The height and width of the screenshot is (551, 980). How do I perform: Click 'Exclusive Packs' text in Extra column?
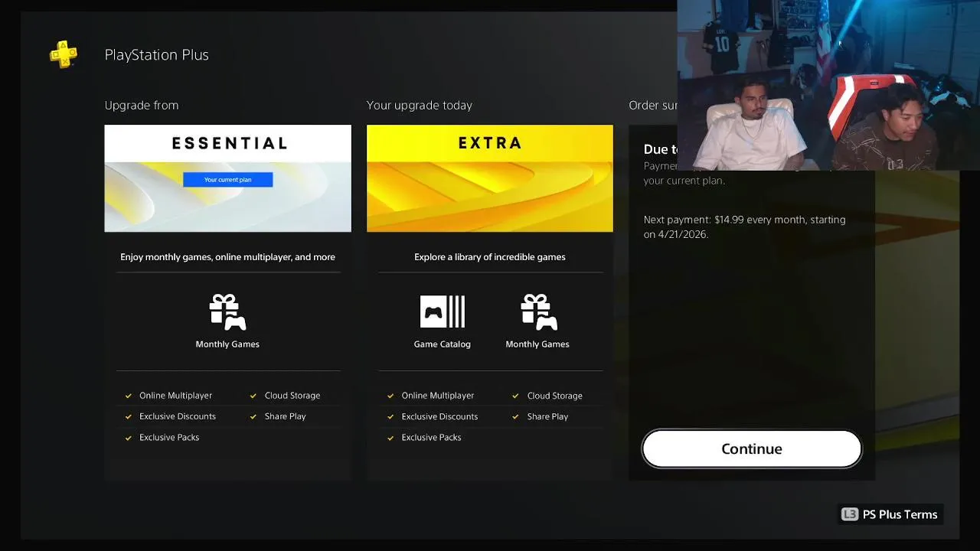431,438
